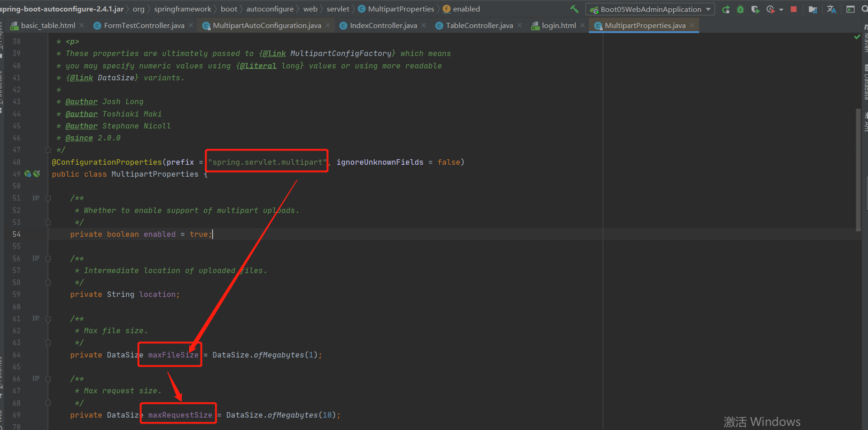The height and width of the screenshot is (430, 868).
Task: Open the Database tool window tab
Action: [865, 83]
